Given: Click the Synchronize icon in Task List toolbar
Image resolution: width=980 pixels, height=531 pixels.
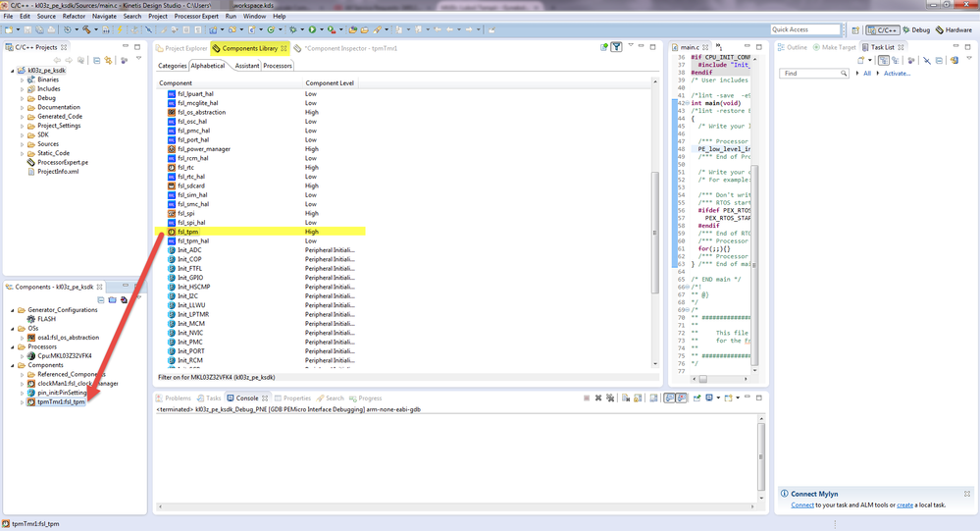Looking at the screenshot, I should [x=954, y=60].
